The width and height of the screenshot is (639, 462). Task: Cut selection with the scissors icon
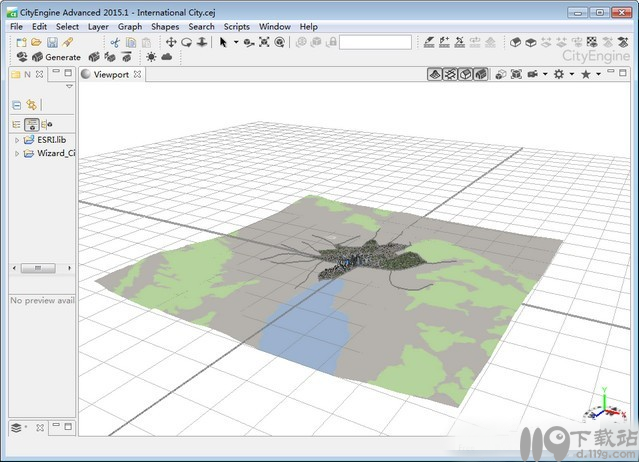coord(115,42)
